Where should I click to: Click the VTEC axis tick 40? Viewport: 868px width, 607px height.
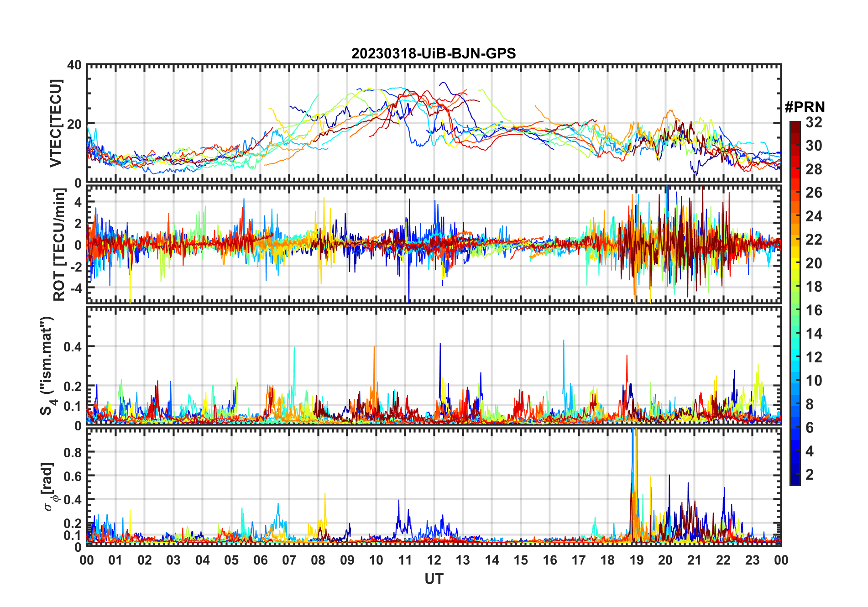coord(74,65)
